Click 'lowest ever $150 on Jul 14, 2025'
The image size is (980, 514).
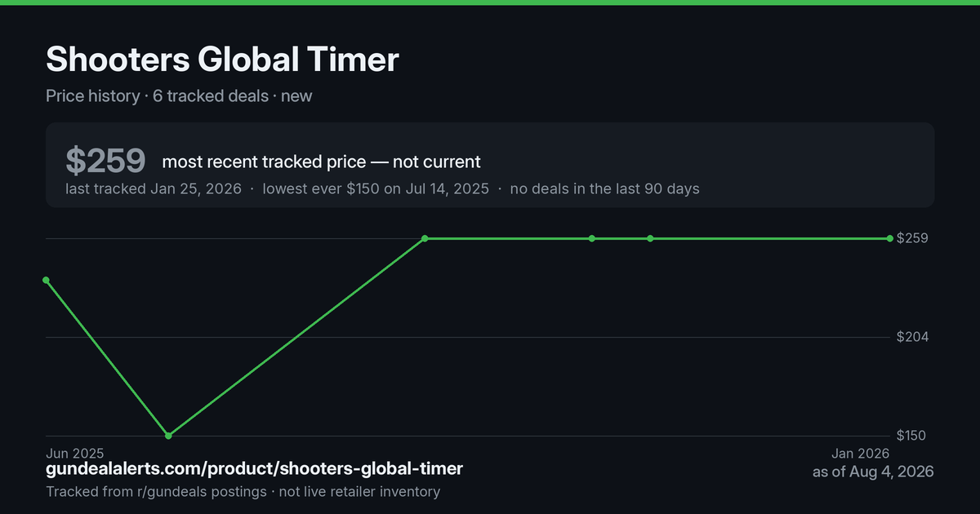(x=376, y=188)
